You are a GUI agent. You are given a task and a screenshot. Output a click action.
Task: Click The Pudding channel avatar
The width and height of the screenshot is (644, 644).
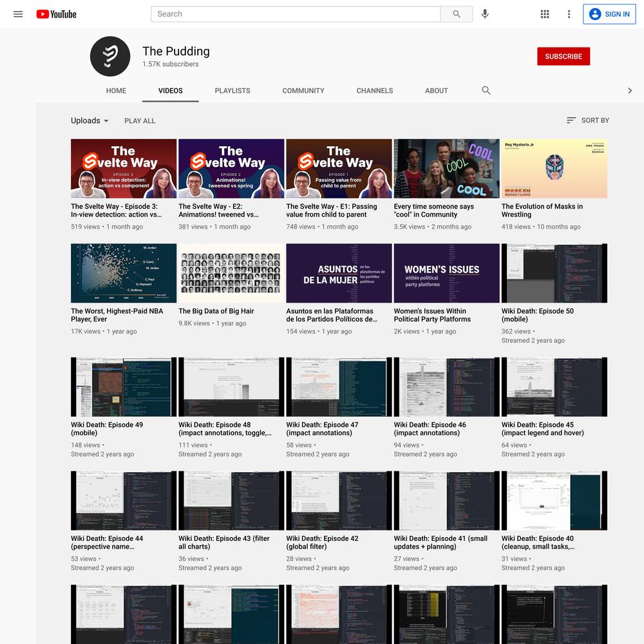point(110,56)
